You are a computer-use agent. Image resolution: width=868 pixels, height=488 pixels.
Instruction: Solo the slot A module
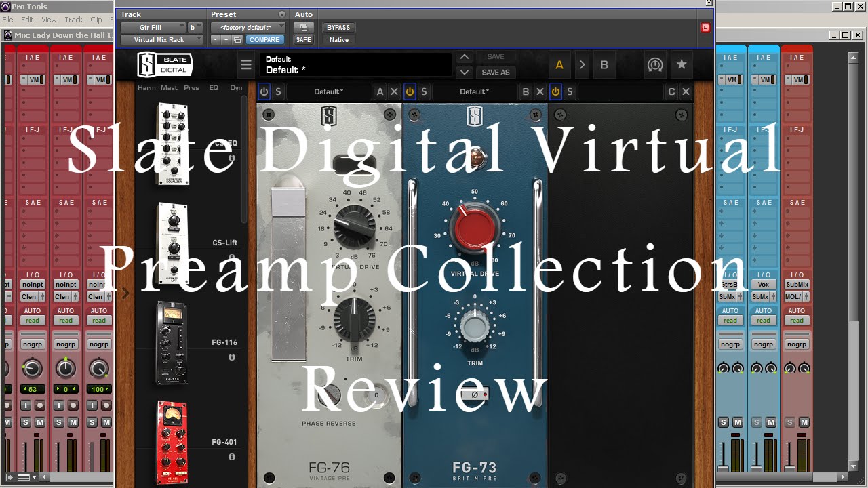(x=278, y=91)
